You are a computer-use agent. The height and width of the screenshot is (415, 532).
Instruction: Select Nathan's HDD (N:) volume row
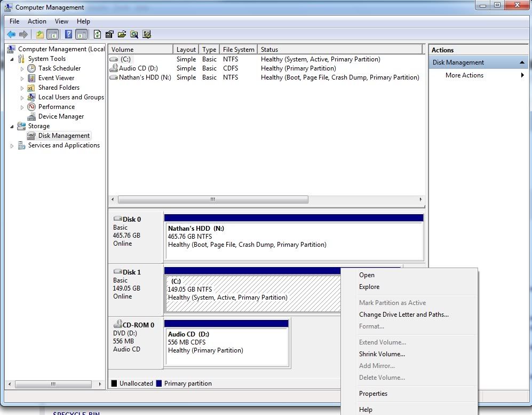coord(266,77)
